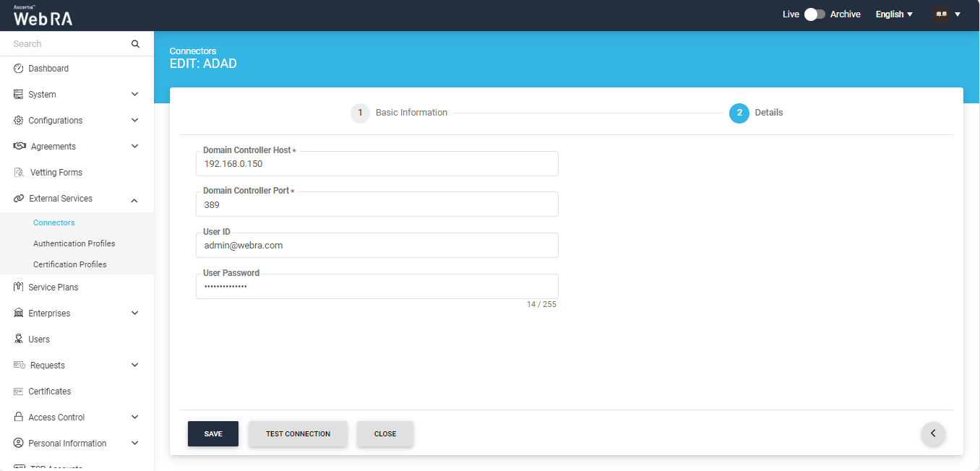Toggle the Live/Archive switch
The image size is (980, 471).
click(814, 14)
